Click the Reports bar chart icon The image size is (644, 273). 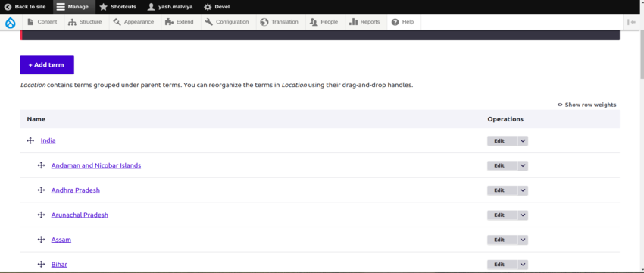(353, 22)
